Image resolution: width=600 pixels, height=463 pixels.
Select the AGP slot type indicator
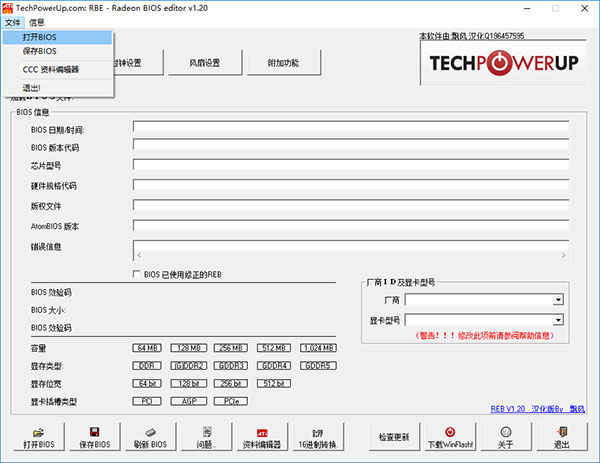[x=189, y=401]
